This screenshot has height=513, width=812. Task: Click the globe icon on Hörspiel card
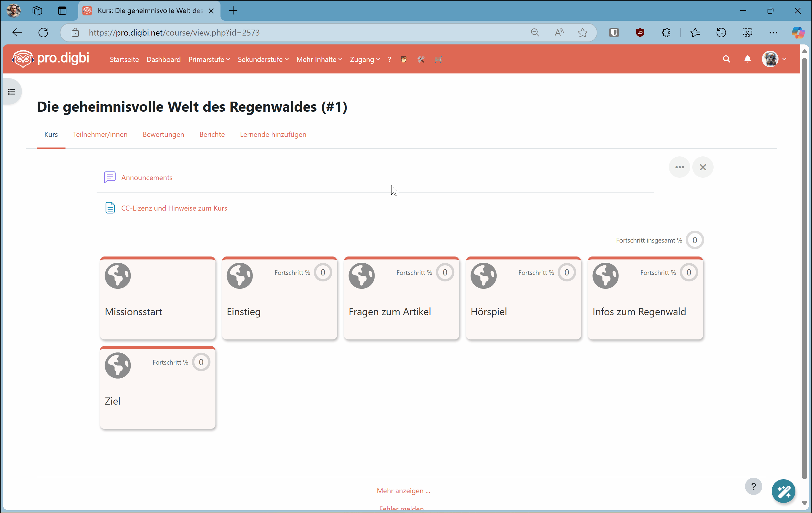pyautogui.click(x=484, y=275)
